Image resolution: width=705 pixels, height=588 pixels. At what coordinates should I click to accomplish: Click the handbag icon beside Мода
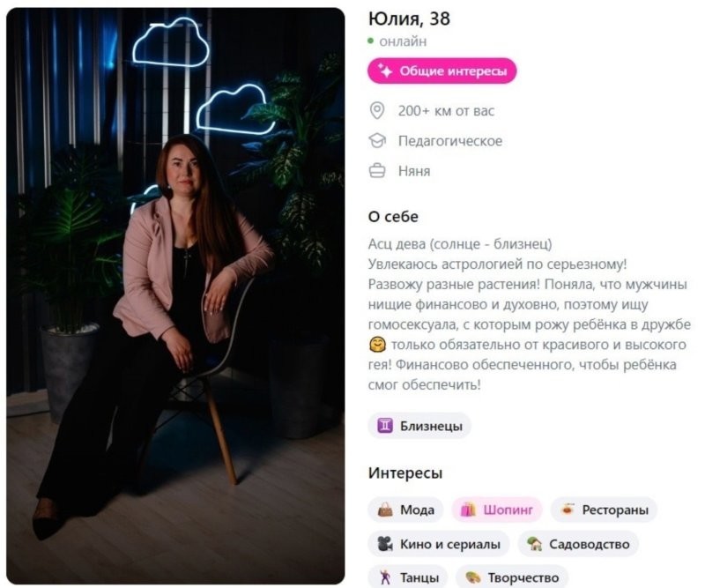pyautogui.click(x=385, y=510)
